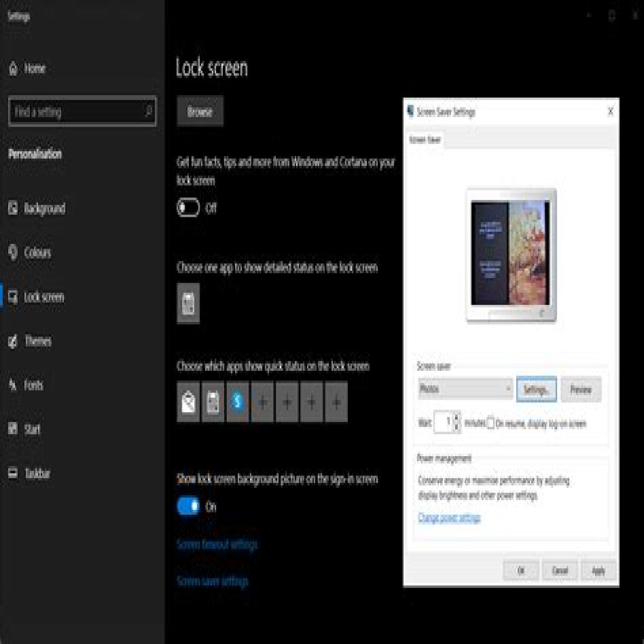Select the Screen Saver tab
The image size is (644, 644).
coord(425,140)
